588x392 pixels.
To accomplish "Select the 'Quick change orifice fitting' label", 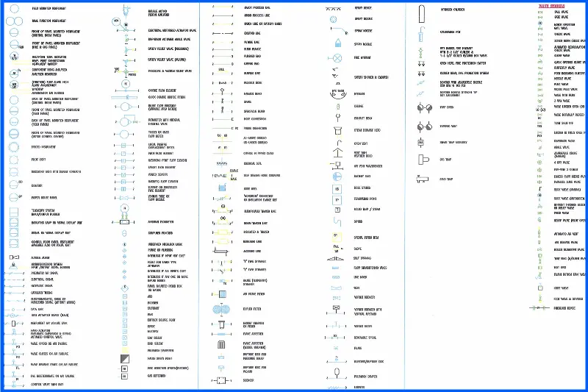I will click(x=167, y=97).
